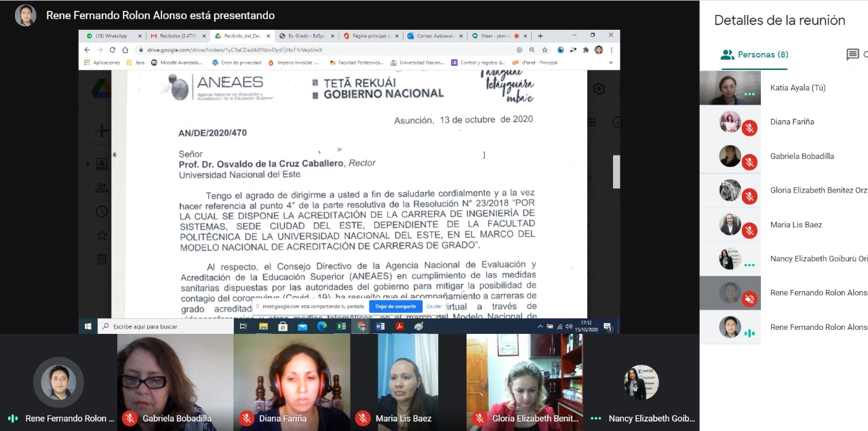Select Gloria Elizabeth Benitez in the people list
The width and height of the screenshot is (868, 431).
[784, 191]
